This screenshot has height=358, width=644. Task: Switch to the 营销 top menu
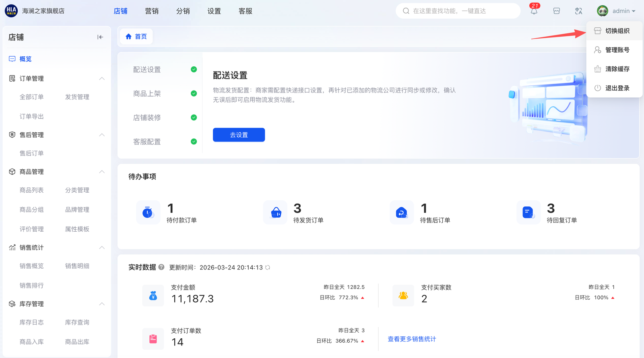tap(152, 11)
